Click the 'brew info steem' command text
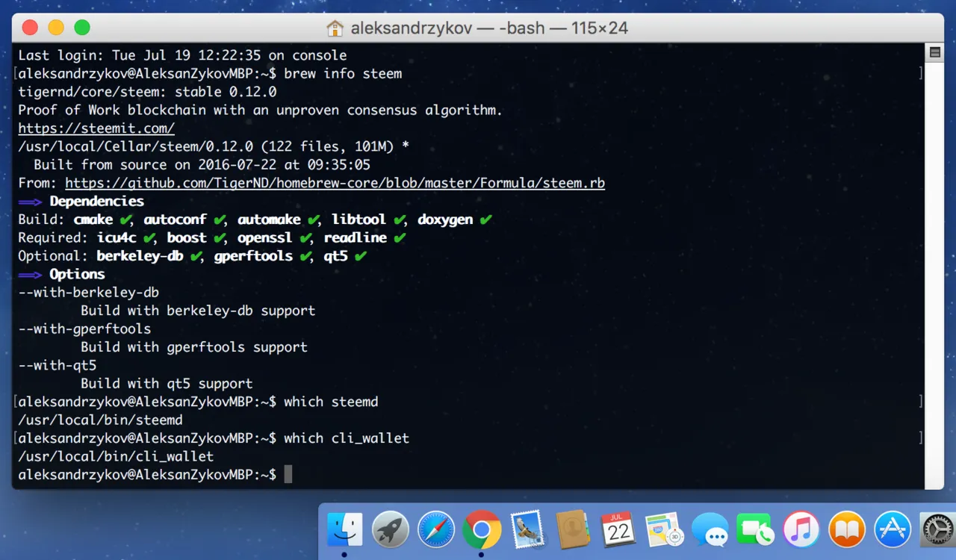 [343, 74]
